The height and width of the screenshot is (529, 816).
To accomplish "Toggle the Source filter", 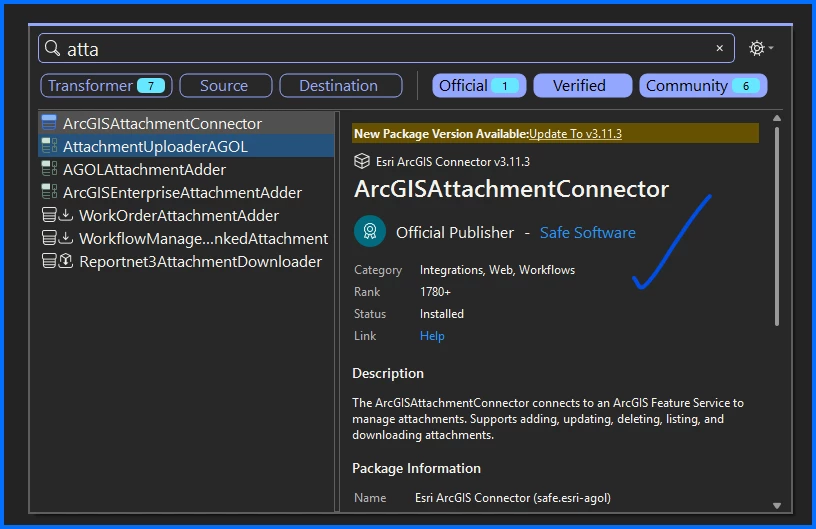I will coord(225,85).
